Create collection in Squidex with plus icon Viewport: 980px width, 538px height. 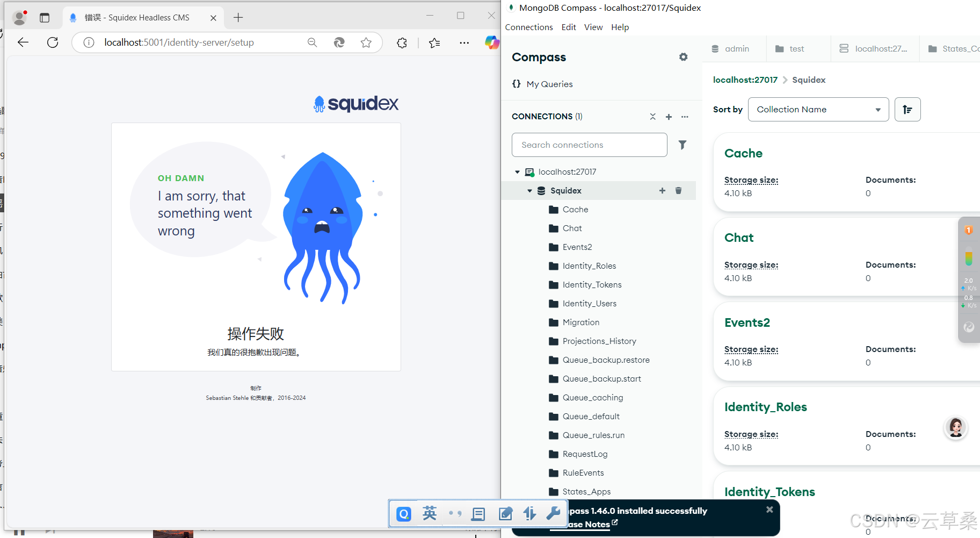coord(662,191)
